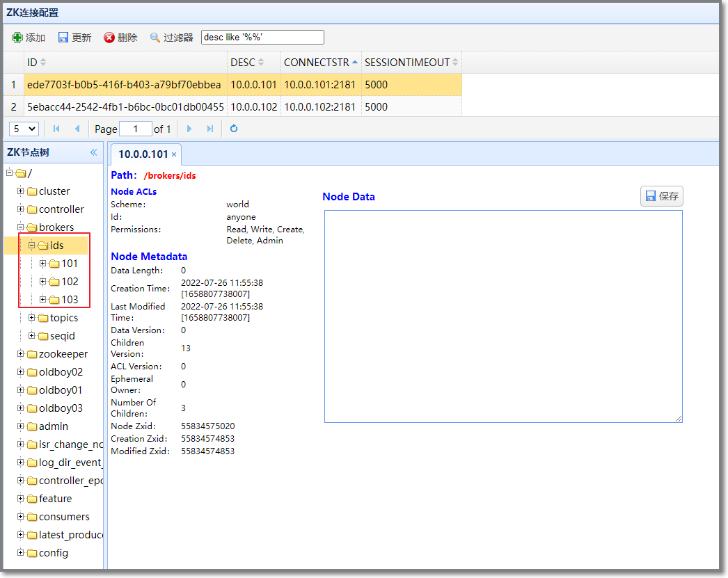Expand the cluster tree node

coord(21,191)
